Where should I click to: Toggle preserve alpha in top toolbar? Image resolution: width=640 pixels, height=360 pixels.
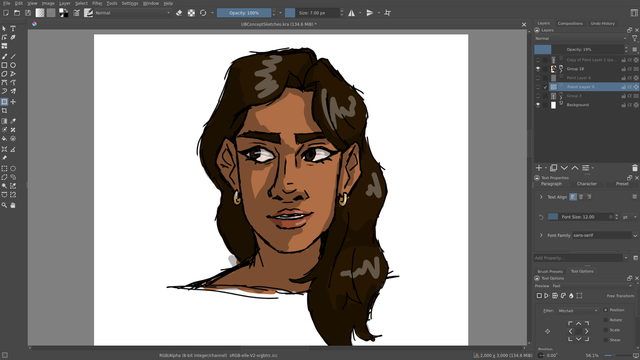coord(191,13)
